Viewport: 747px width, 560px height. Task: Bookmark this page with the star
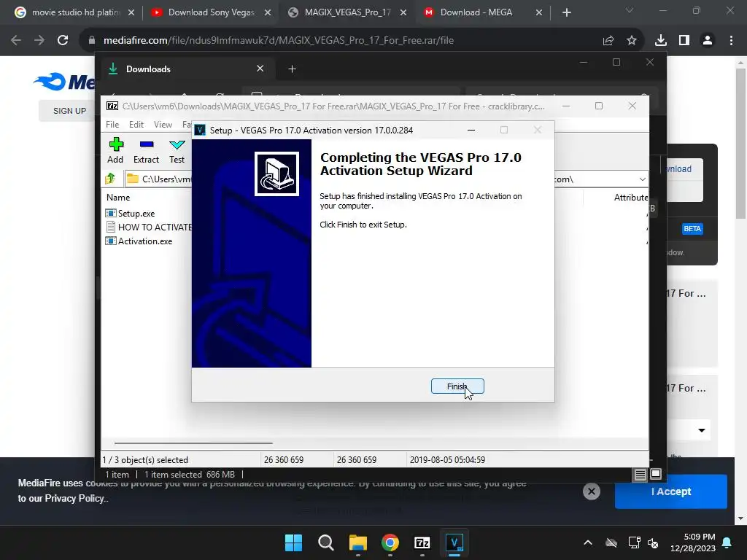click(632, 41)
